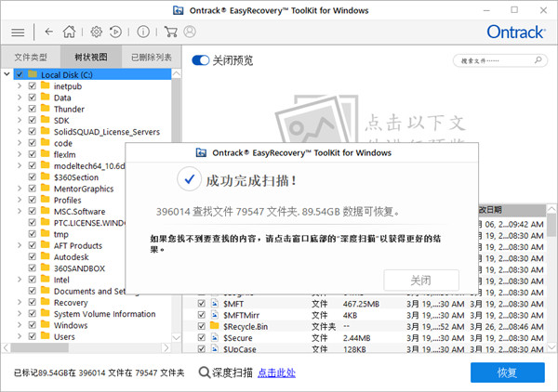Uncheck the Profiles folder checkbox
558x392 pixels.
[32, 200]
